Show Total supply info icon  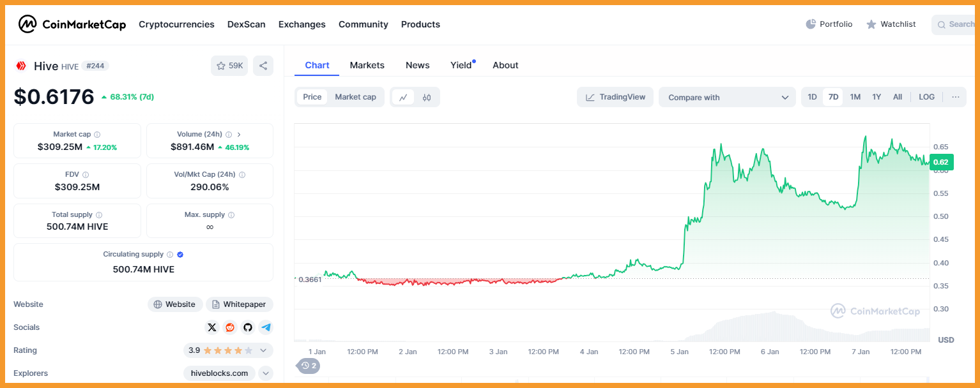click(x=99, y=215)
